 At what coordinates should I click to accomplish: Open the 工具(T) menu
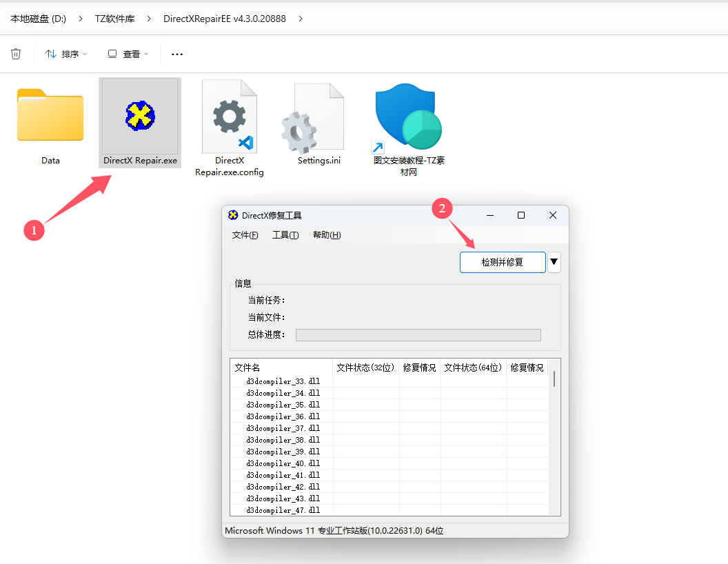pyautogui.click(x=285, y=235)
